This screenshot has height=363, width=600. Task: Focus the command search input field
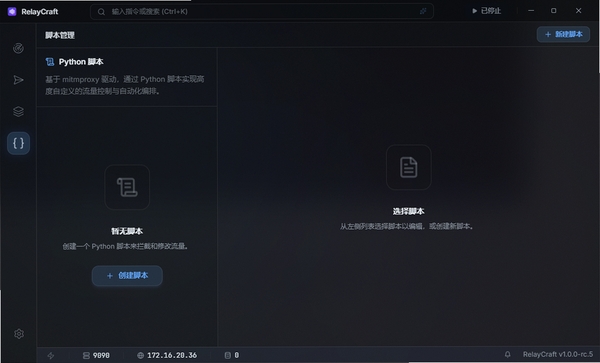(262, 11)
